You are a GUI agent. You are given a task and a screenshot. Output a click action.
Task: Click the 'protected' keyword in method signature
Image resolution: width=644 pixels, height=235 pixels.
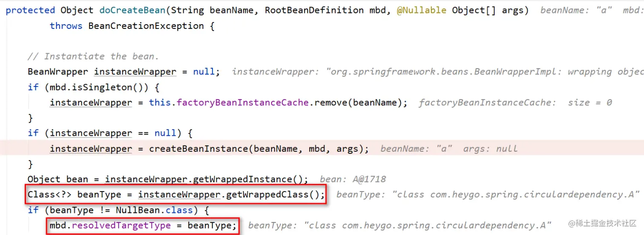[31, 10]
